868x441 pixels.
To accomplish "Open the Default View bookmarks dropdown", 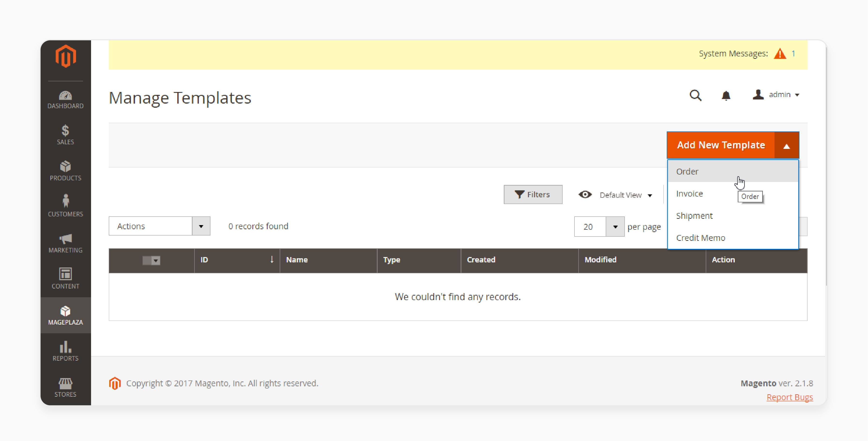I will (616, 195).
